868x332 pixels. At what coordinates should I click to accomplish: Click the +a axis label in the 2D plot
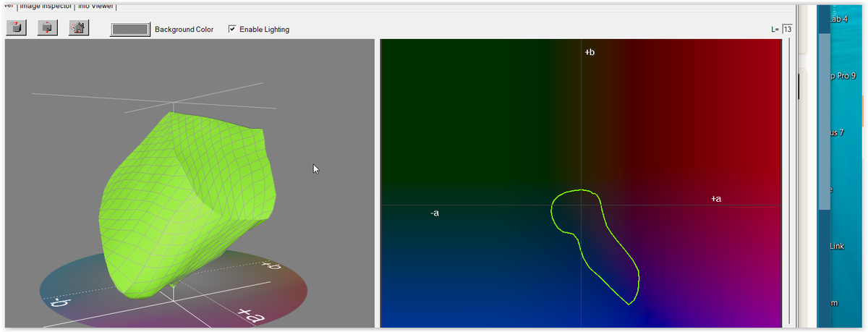pyautogui.click(x=715, y=198)
